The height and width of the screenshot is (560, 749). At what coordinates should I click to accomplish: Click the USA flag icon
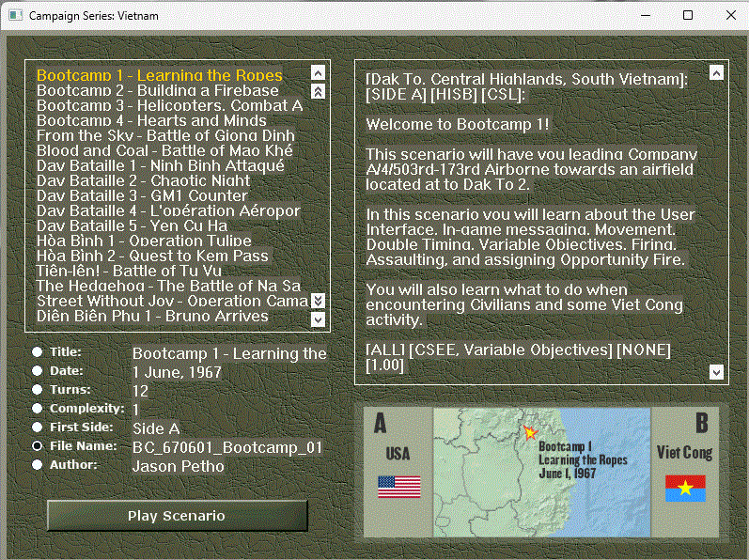point(398,487)
